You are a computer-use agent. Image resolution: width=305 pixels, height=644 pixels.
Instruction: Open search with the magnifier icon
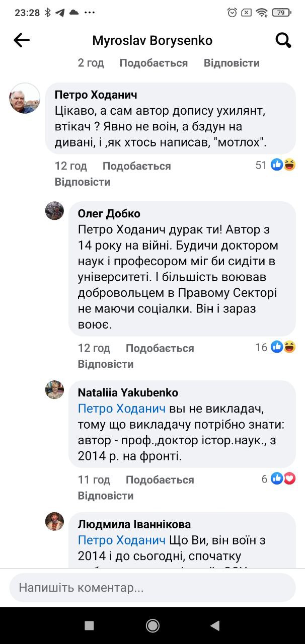coord(283,41)
